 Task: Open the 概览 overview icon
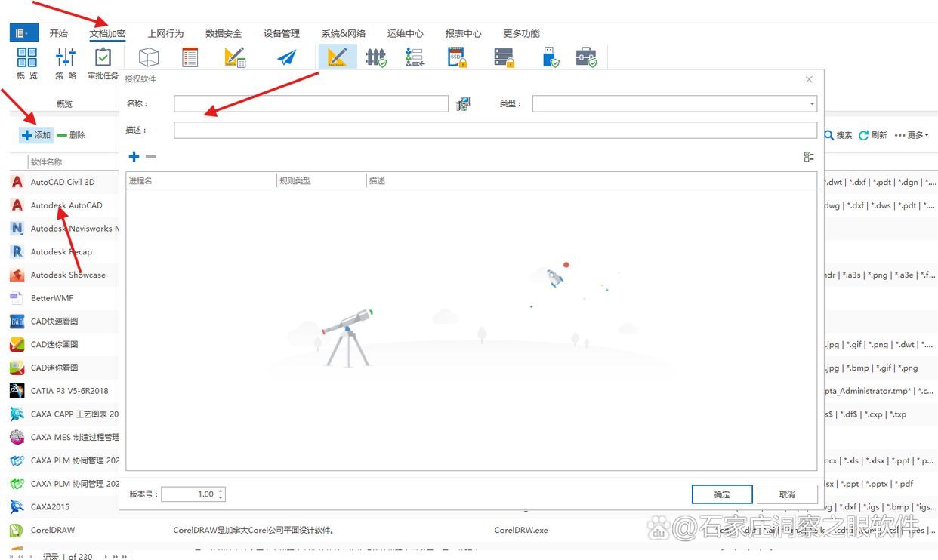point(27,57)
